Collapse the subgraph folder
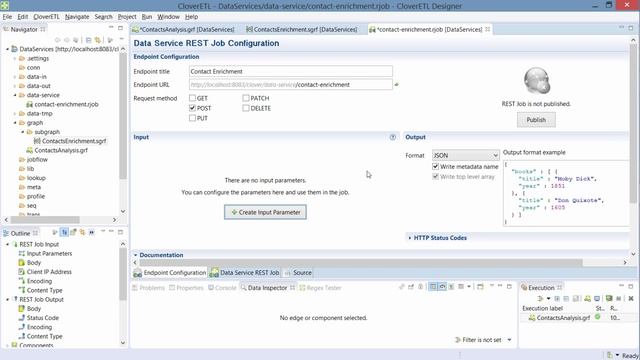Image resolution: width=640 pixels, height=360 pixels. pos(23,132)
